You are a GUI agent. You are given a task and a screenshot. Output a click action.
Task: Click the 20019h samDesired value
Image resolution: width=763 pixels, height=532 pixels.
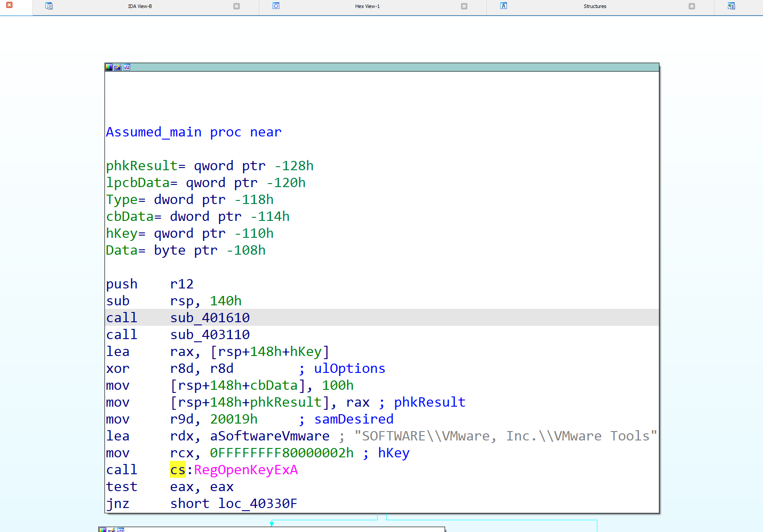click(233, 419)
